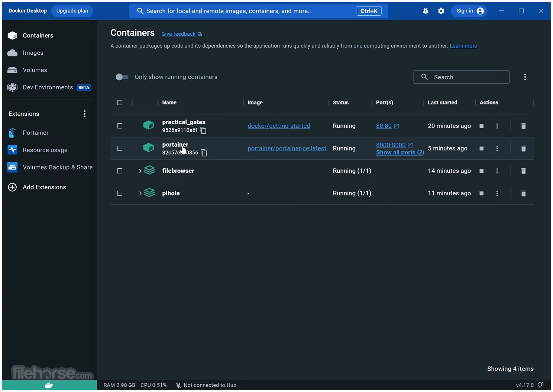
Task: Delete the pihole stack
Action: (523, 193)
